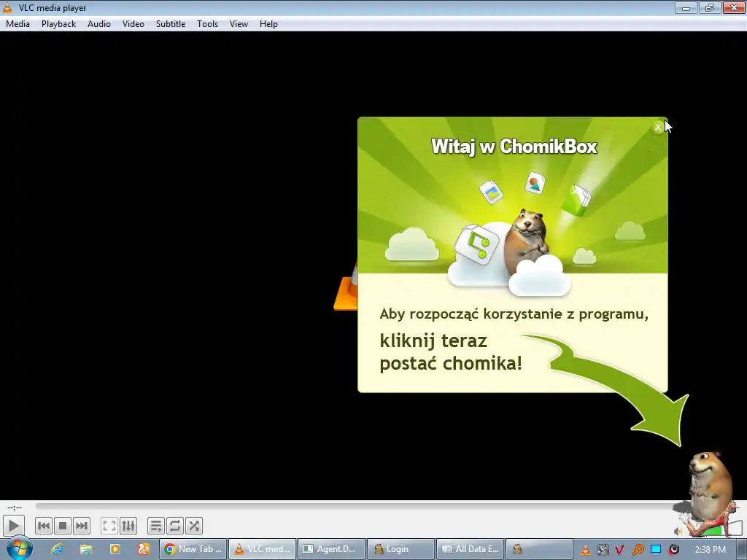Toggle fullscreen video mode
747x560 pixels.
point(109,526)
